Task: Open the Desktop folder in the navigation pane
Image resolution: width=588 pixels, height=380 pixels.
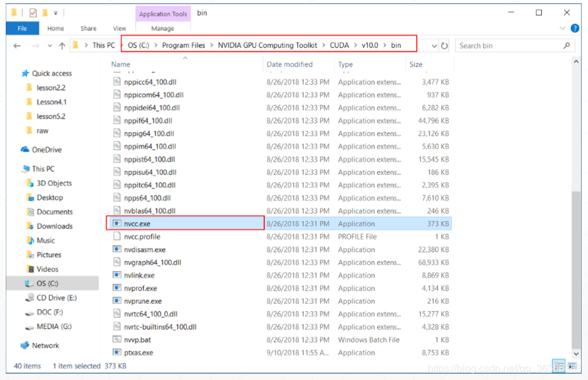Action: pos(50,197)
